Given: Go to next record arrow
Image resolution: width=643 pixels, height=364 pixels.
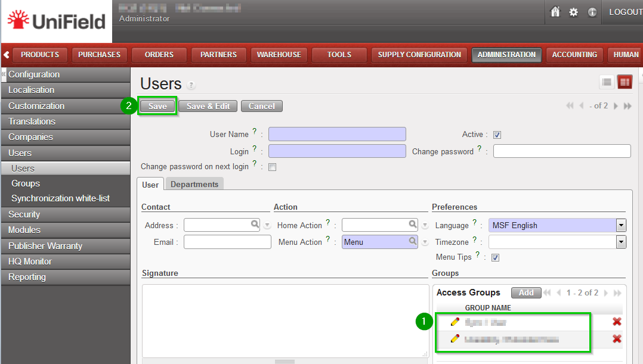Looking at the screenshot, I should pos(616,106).
